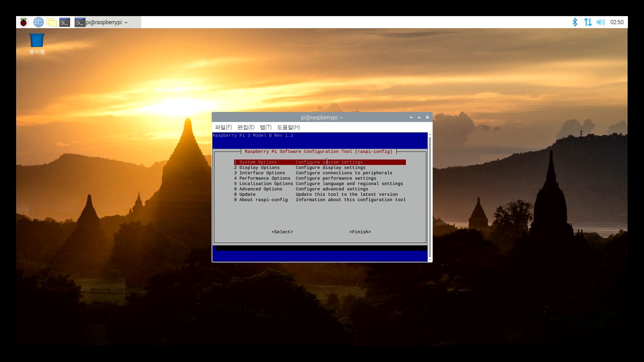Image resolution: width=644 pixels, height=362 pixels.
Task: Open the Raspberry Pi main menu
Action: tap(23, 22)
